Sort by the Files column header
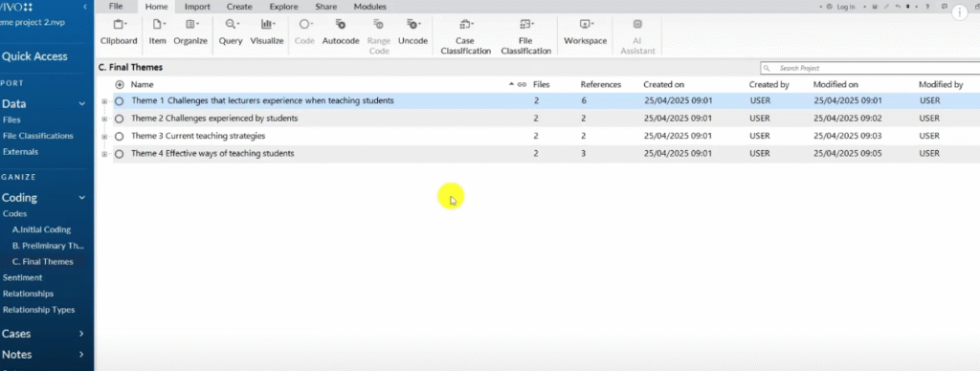This screenshot has width=980, height=371. click(x=542, y=84)
